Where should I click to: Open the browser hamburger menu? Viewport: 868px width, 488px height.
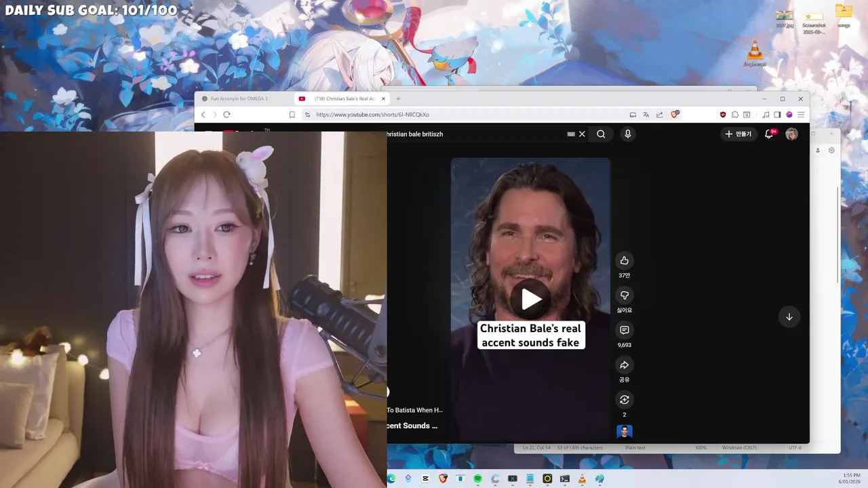point(801,115)
